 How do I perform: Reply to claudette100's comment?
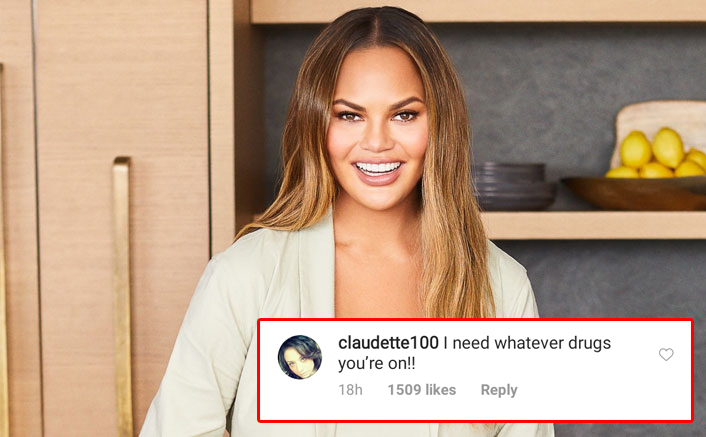tap(499, 390)
